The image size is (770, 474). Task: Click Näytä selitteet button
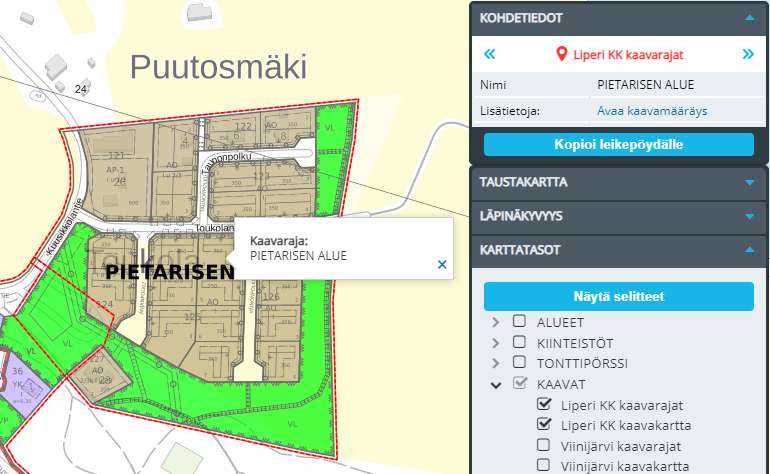(619, 296)
